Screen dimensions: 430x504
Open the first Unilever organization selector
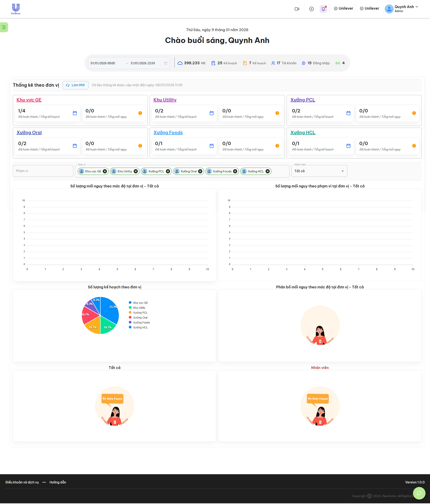coord(343,9)
